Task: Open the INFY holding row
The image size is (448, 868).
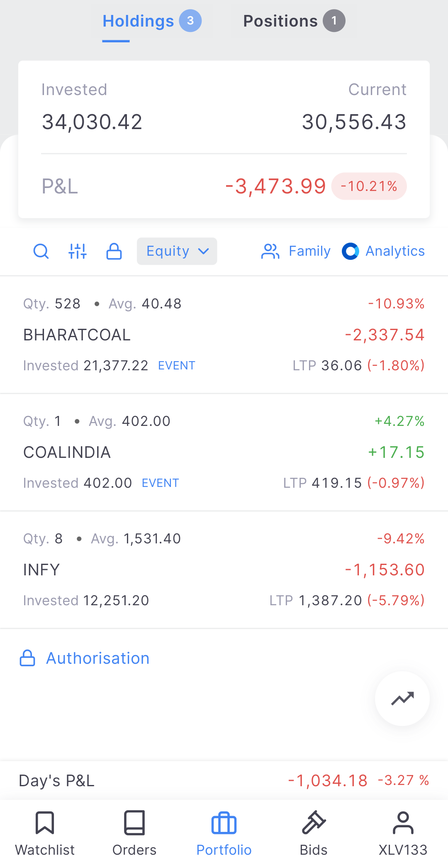Action: (224, 570)
